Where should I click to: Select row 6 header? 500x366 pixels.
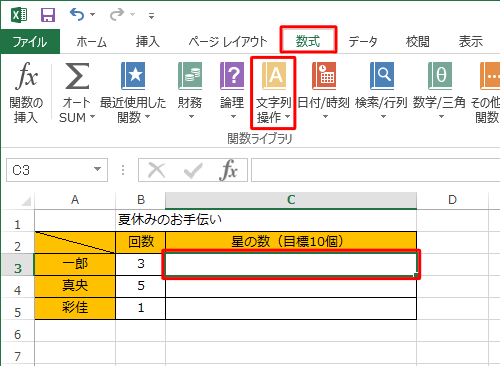click(x=17, y=331)
